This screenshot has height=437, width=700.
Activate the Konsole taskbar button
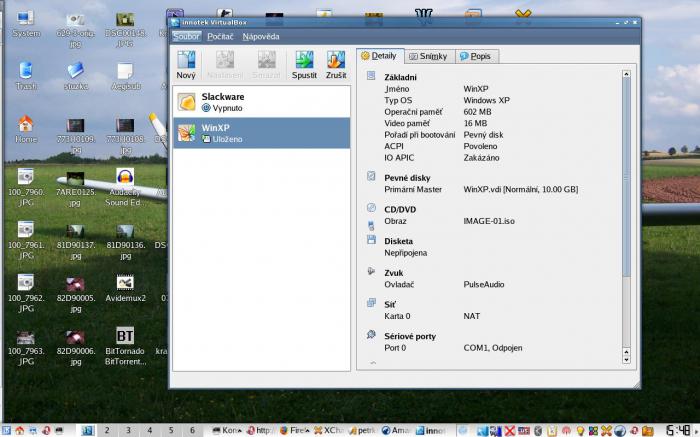pos(227,431)
